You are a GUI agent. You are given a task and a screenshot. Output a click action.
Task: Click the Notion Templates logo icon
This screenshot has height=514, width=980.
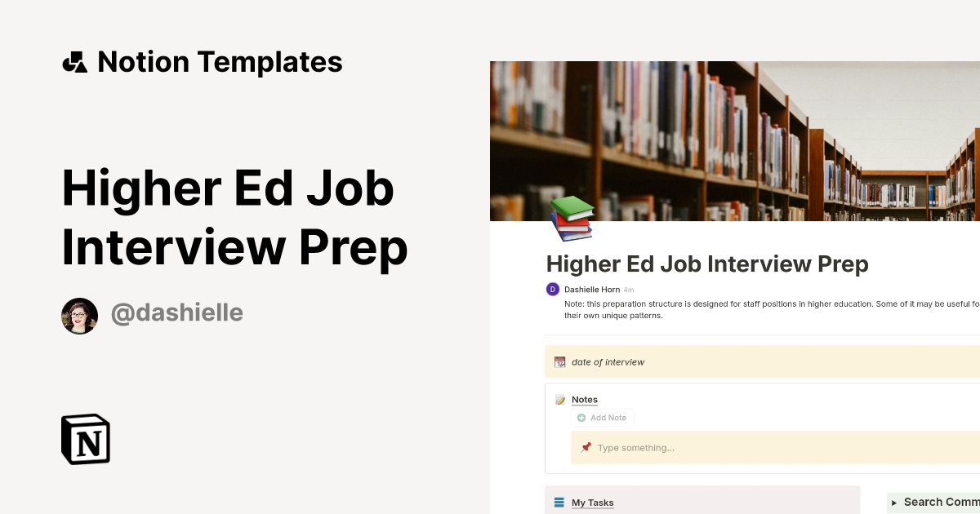(75, 61)
